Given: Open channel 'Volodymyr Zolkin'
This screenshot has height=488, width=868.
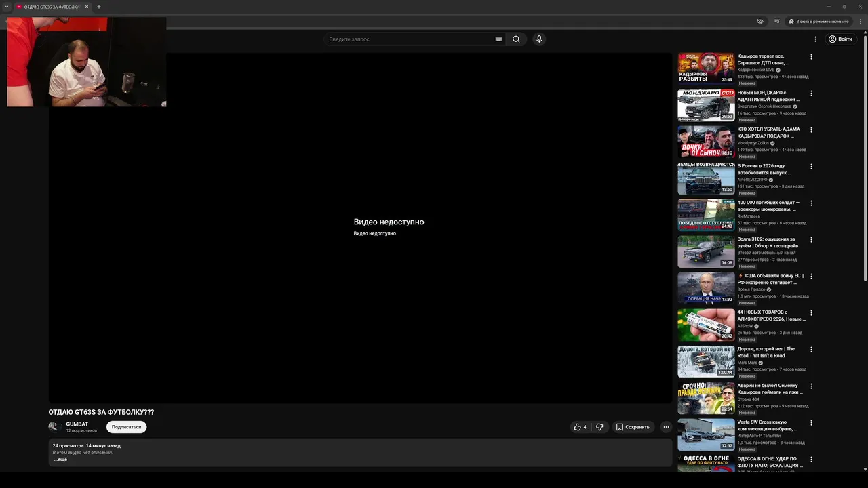Looking at the screenshot, I should 753,143.
